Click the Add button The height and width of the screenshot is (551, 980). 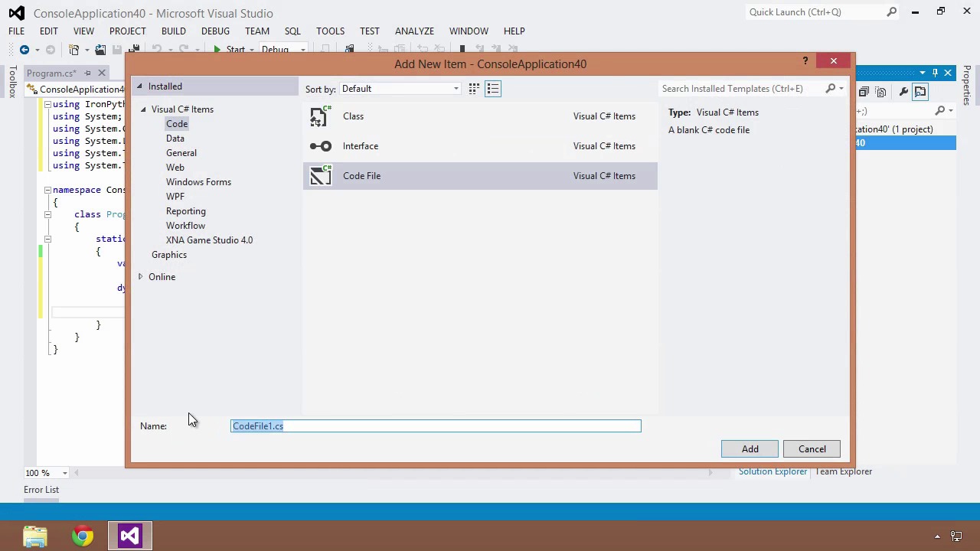(x=750, y=449)
